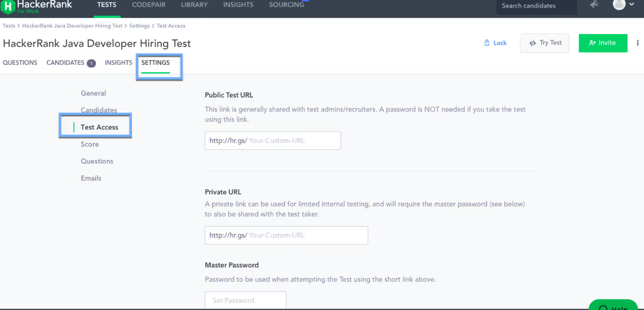Screen dimensions: 644x310
Task: Click the HackerRank logo icon
Action: click(8, 6)
